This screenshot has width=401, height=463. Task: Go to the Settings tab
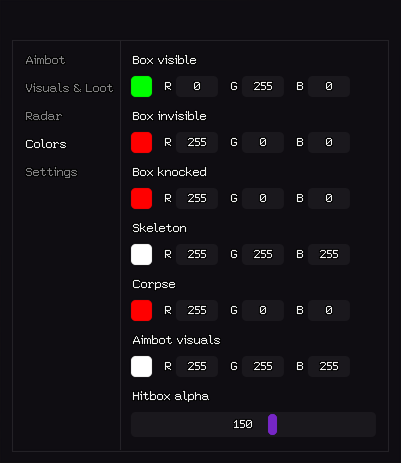51,172
